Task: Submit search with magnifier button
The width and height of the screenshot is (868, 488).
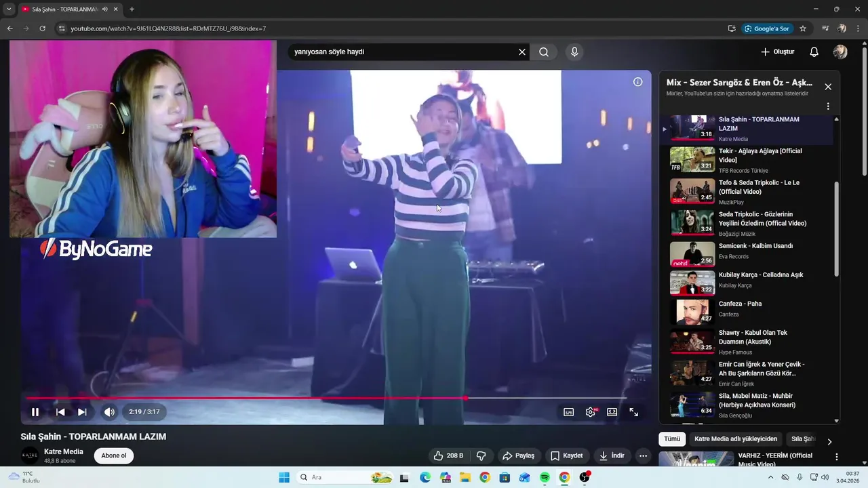Action: [x=544, y=52]
